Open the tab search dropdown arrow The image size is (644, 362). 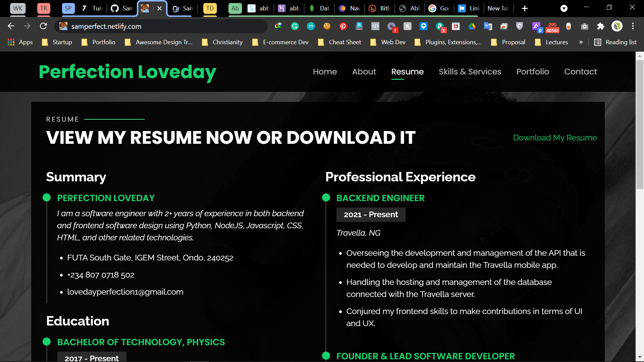564,8
